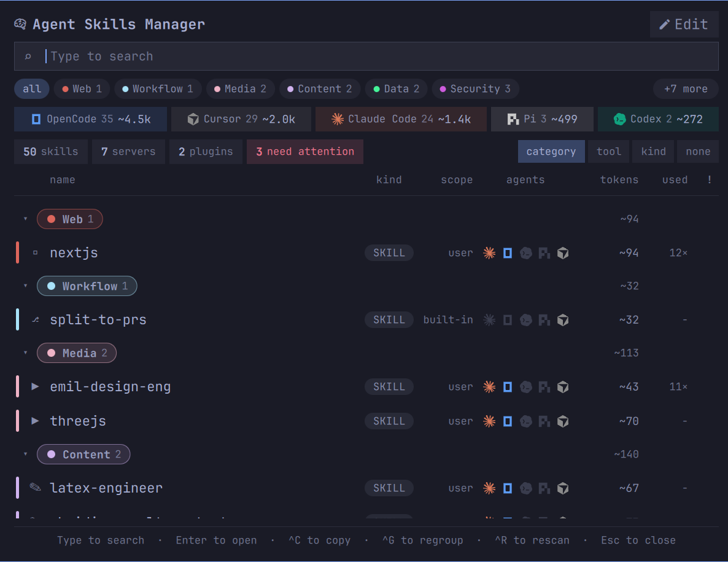728x562 pixels.
Task: Open the split-to-prs skill row
Action: 366,319
